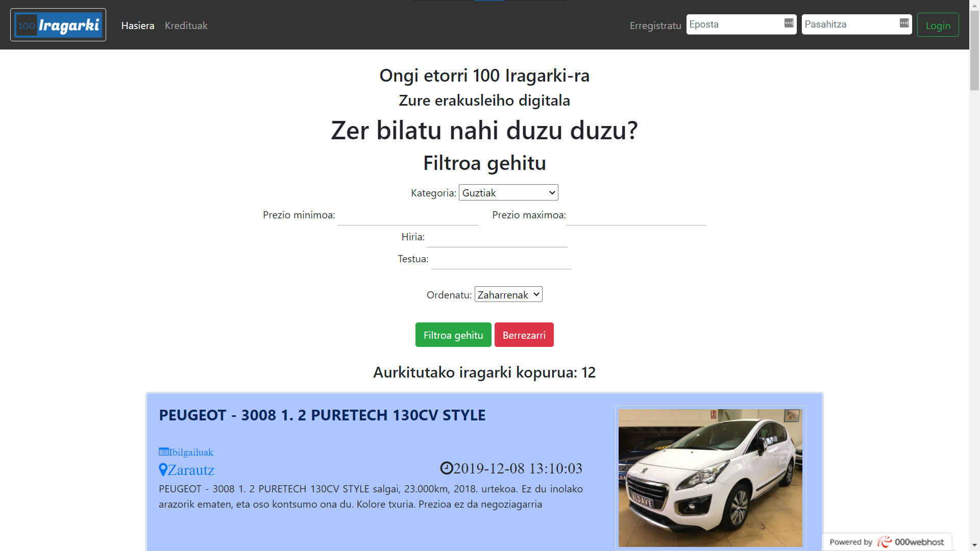Image resolution: width=980 pixels, height=551 pixels.
Task: Click the 100 Iragarki logo
Action: pos(58,25)
